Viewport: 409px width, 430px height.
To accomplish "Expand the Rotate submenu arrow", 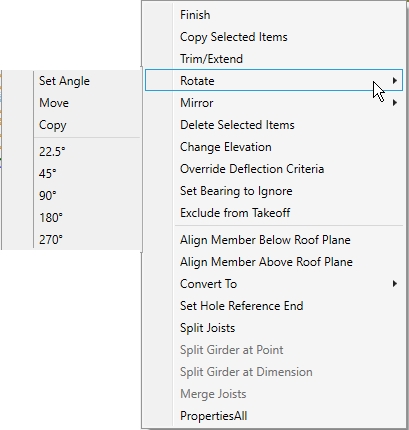I will click(395, 81).
